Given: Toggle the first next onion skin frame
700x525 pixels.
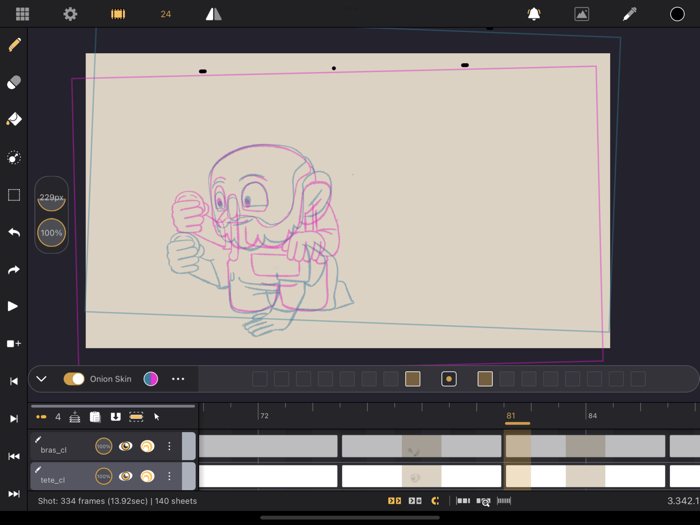Looking at the screenshot, I should (485, 379).
